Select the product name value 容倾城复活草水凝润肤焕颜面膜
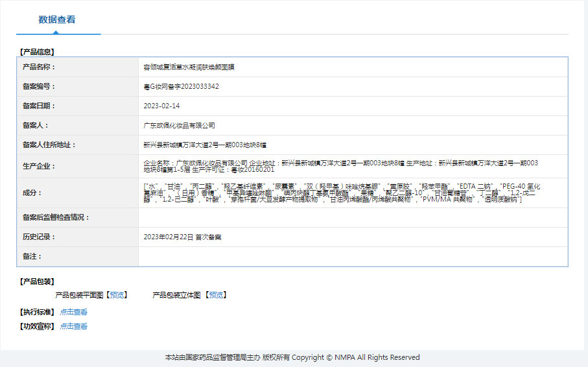 [x=189, y=67]
